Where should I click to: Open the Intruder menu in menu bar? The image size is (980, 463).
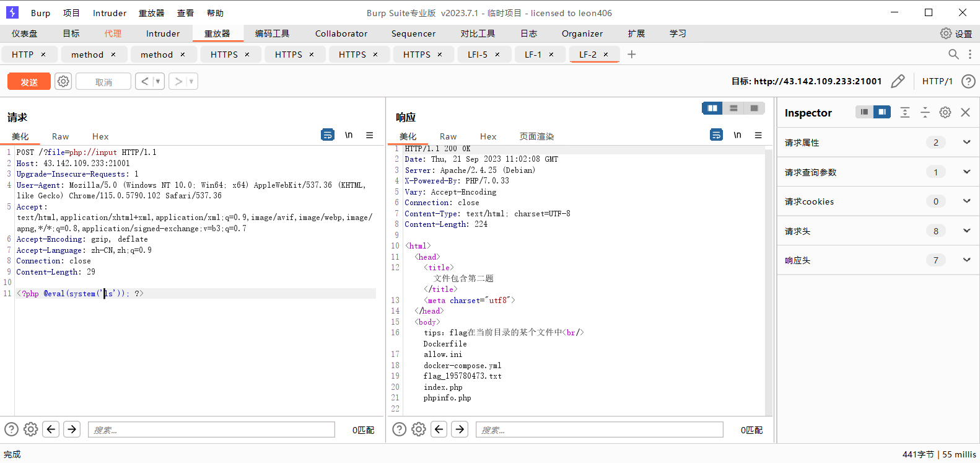[x=110, y=13]
